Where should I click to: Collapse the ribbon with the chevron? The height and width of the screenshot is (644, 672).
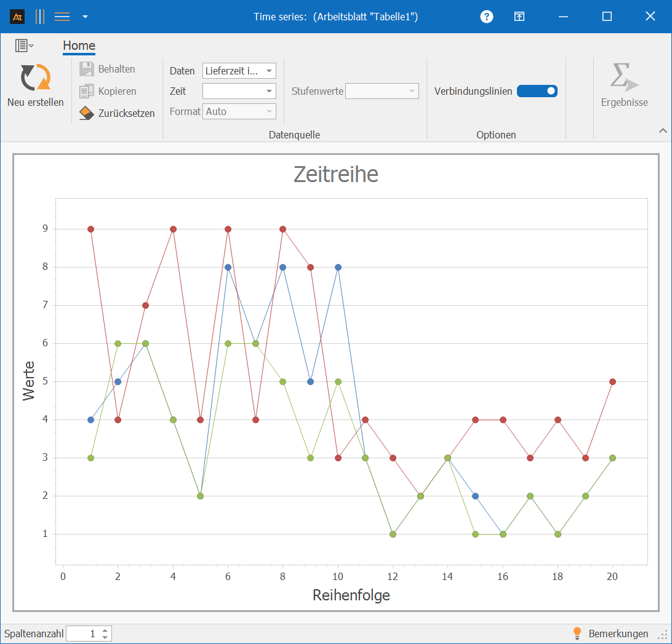663,130
